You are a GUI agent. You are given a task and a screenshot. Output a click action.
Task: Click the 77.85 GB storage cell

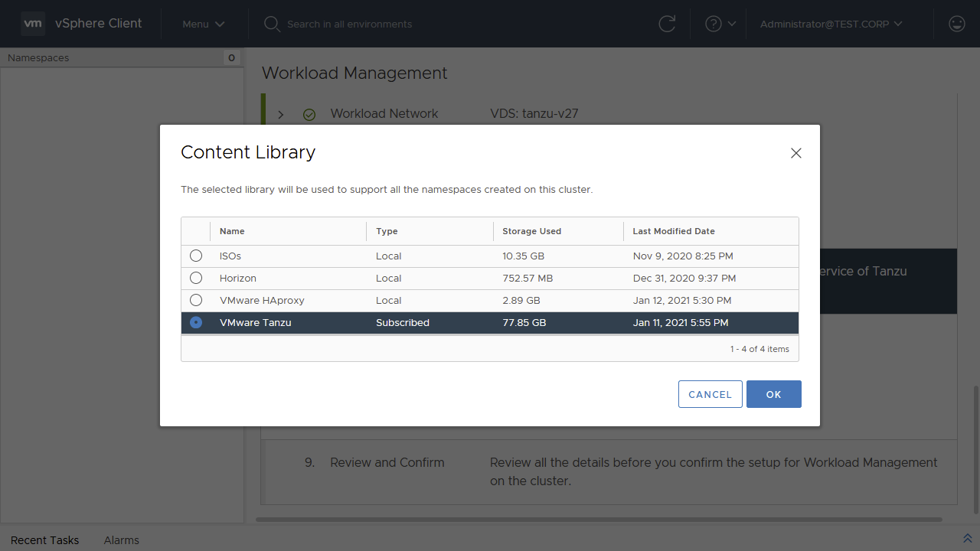524,322
